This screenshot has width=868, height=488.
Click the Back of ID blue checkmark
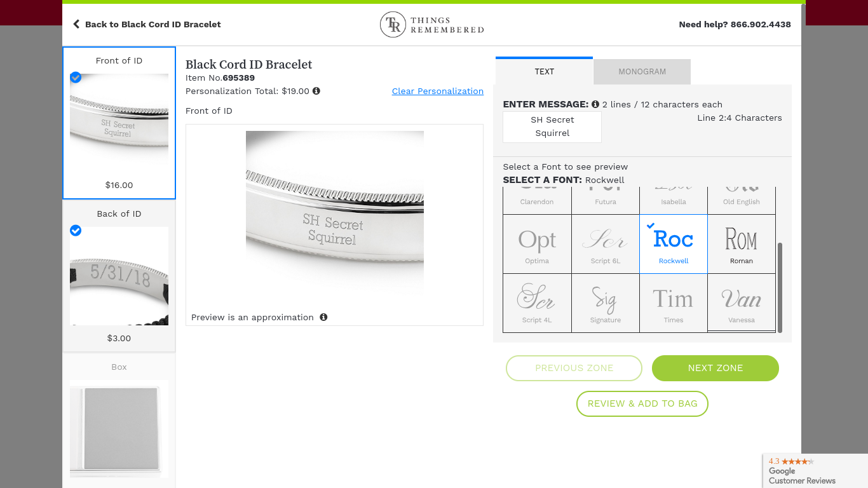tap(76, 230)
